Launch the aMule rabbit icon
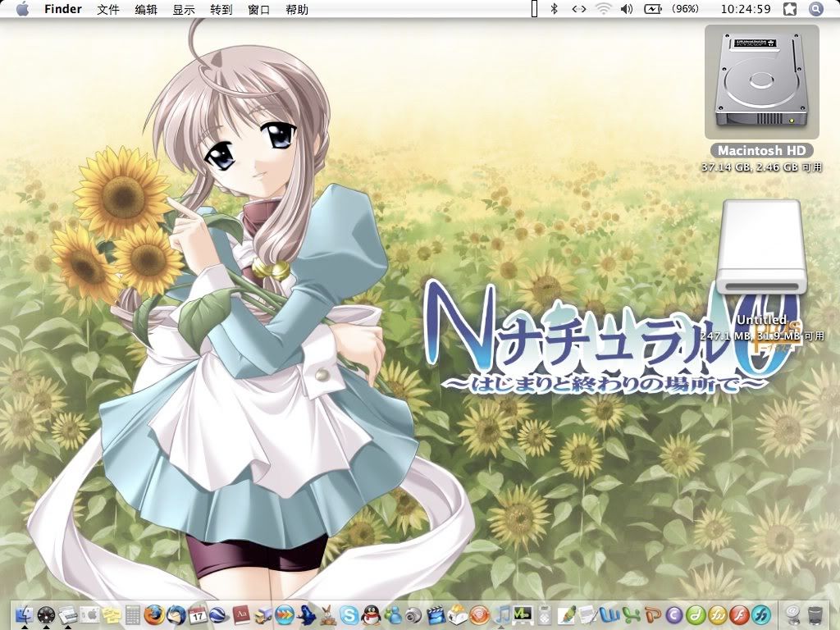This screenshot has width=840, height=630. coord(328,615)
